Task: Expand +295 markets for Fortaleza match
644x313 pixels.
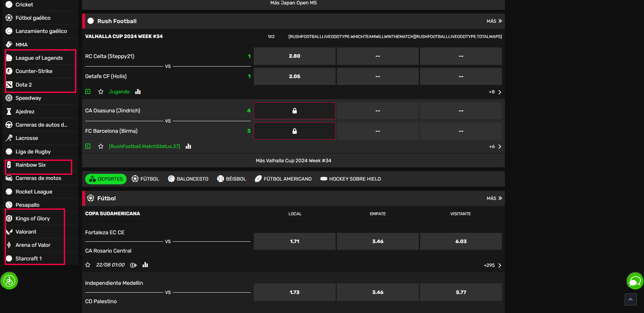Action: tap(493, 265)
